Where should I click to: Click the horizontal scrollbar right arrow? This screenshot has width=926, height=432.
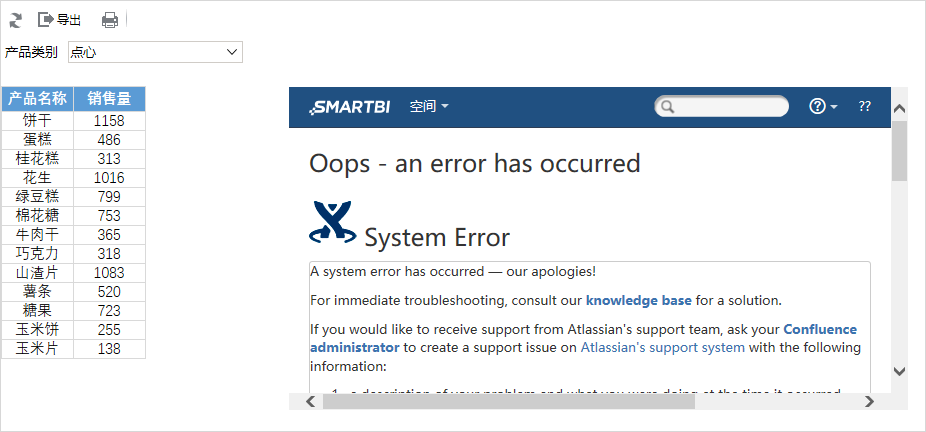click(869, 402)
